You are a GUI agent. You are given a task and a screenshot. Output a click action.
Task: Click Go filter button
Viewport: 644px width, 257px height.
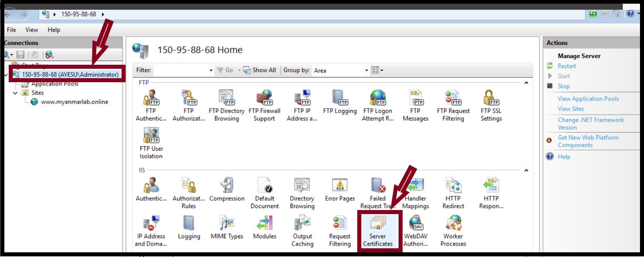click(x=225, y=70)
